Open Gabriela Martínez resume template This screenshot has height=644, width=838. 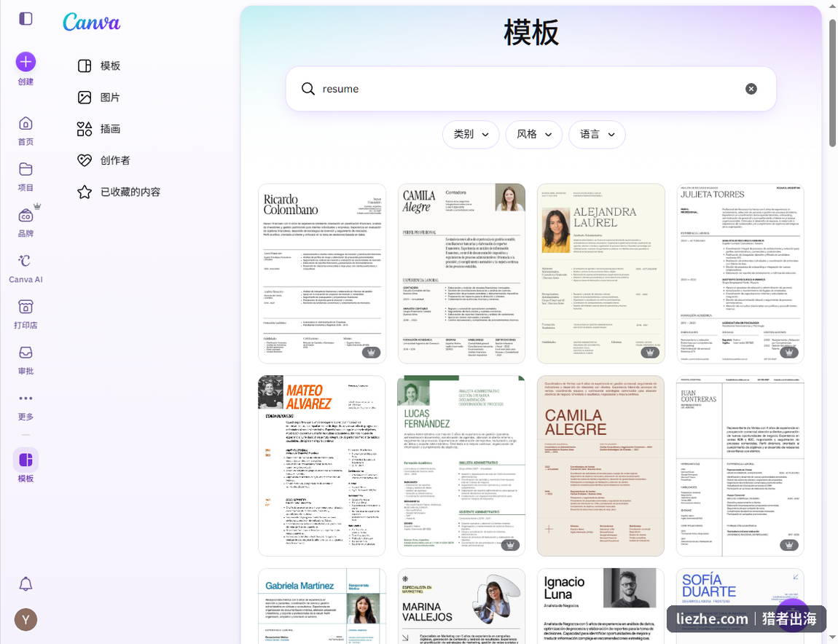click(x=322, y=606)
